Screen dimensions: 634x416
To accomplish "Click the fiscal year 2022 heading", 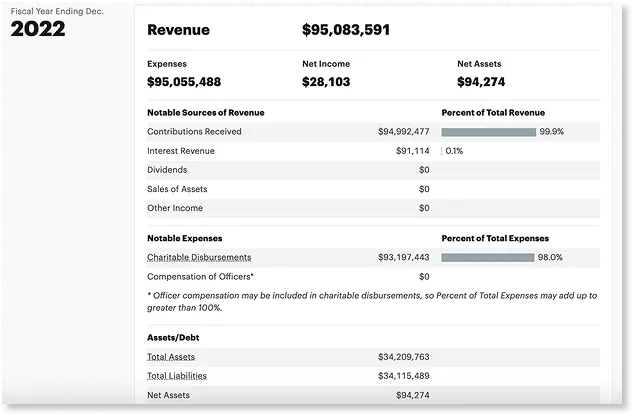I will (x=38, y=29).
